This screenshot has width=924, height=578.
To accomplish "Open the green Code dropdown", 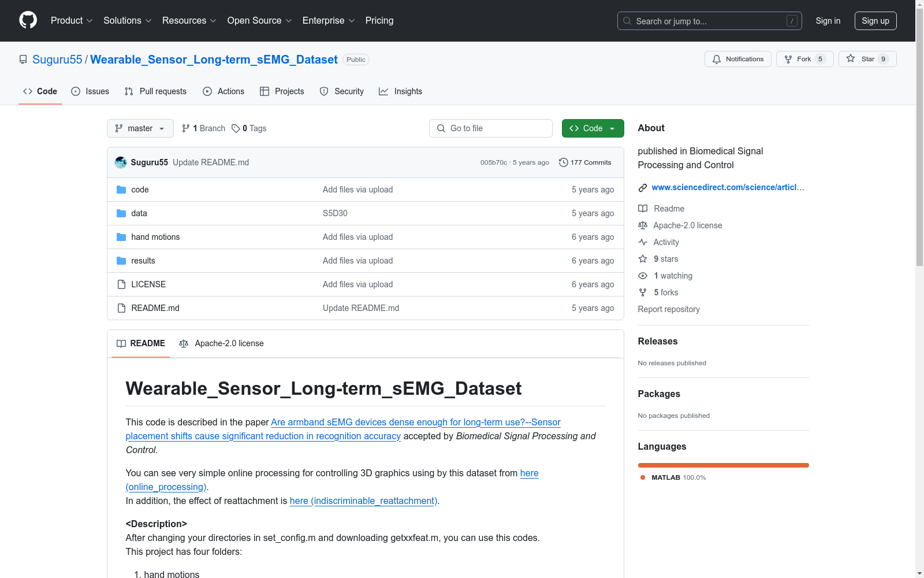I will (593, 128).
